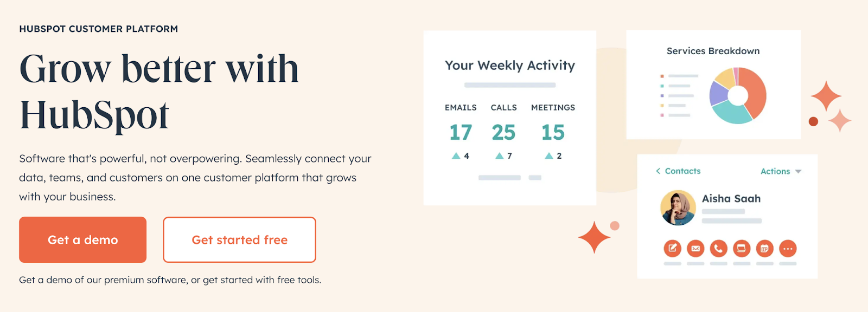
Task: Click the progress bar under Your Weekly Activity
Action: (x=509, y=84)
